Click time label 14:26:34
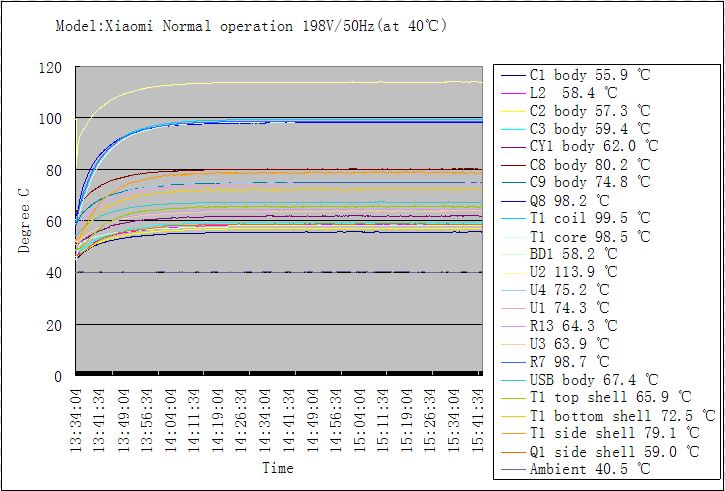The width and height of the screenshot is (725, 491). pos(241,420)
